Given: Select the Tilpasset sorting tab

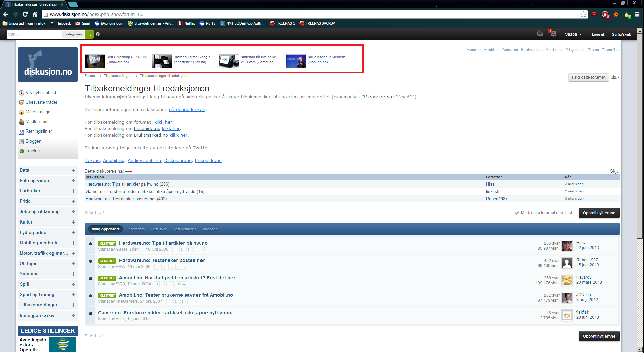Looking at the screenshot, I should tap(209, 229).
